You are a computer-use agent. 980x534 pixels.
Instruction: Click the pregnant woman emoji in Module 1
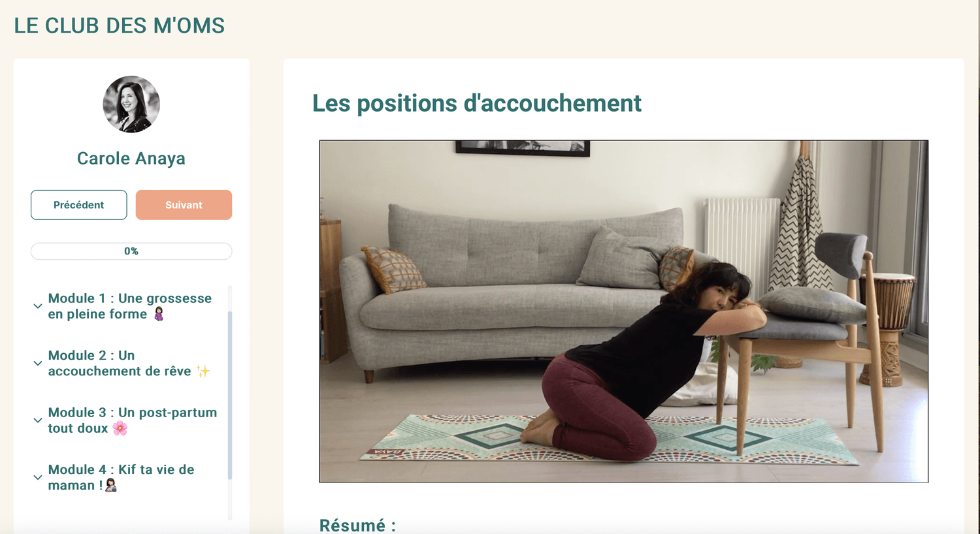(x=159, y=315)
